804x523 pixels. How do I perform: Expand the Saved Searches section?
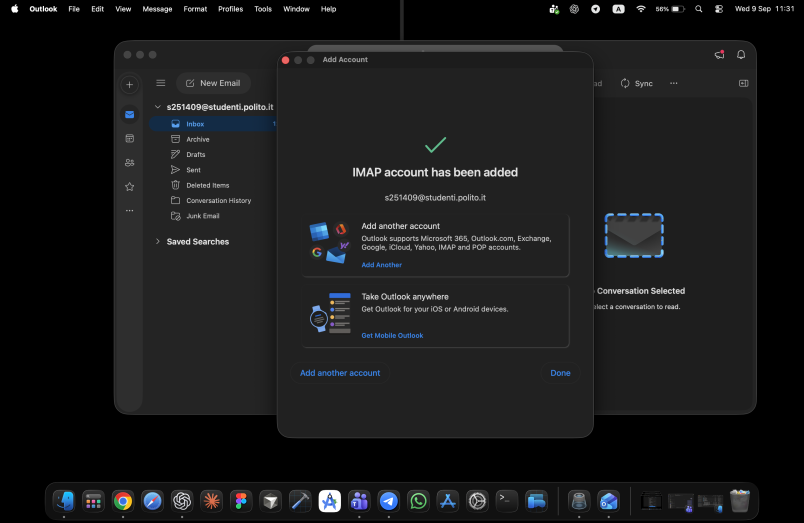[x=158, y=242]
